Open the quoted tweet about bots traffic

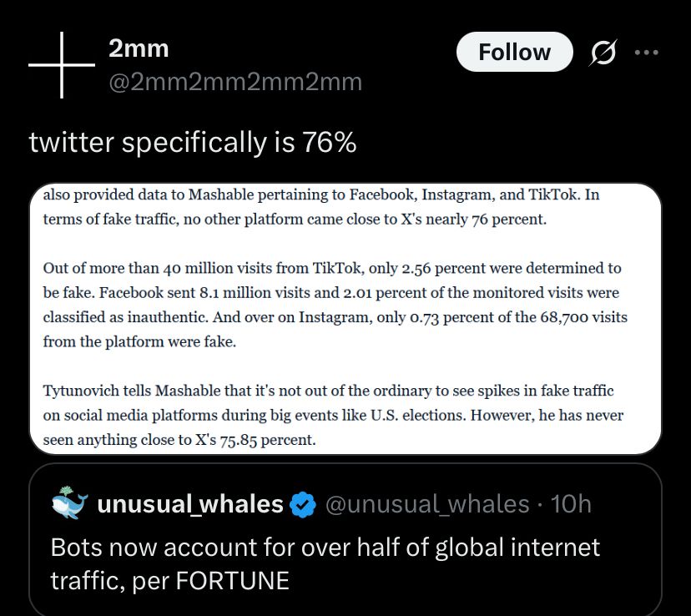coord(345,539)
